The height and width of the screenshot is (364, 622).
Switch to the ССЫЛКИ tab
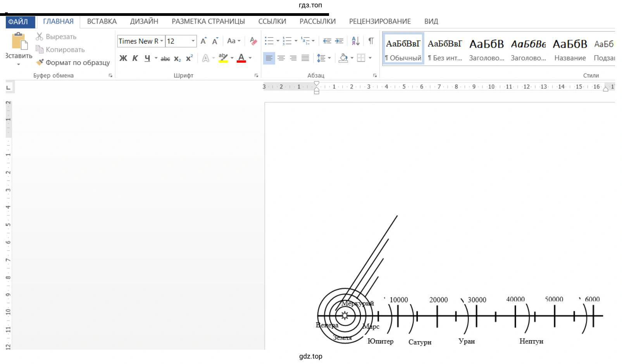272,21
